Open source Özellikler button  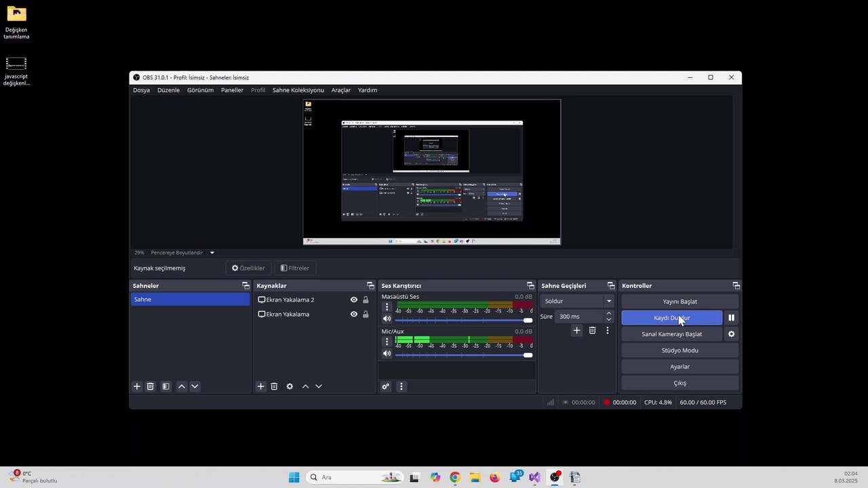coord(248,268)
